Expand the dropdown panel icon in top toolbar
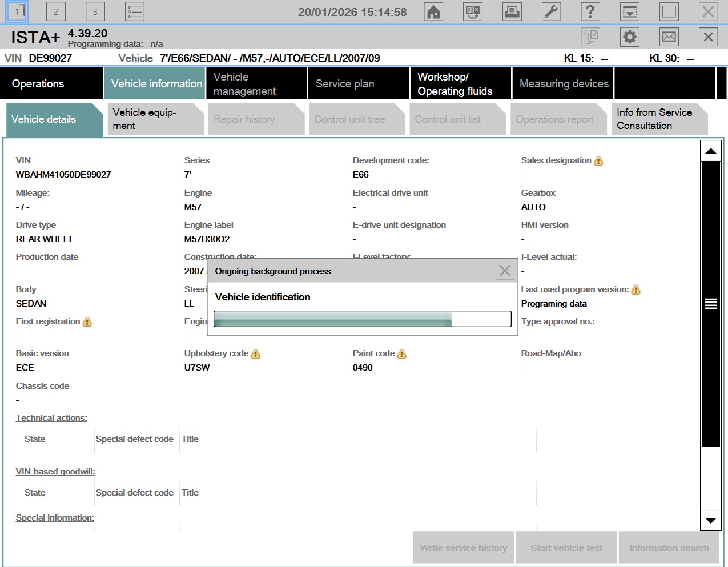728x567 pixels. [x=629, y=11]
